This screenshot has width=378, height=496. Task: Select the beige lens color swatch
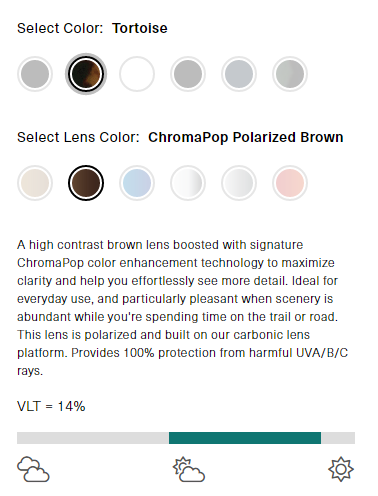(35, 183)
